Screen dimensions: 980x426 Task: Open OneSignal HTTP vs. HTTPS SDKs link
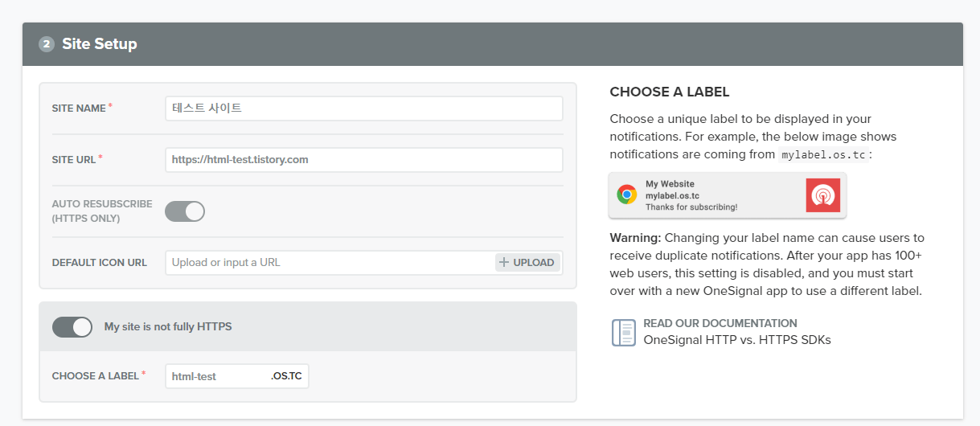point(736,340)
